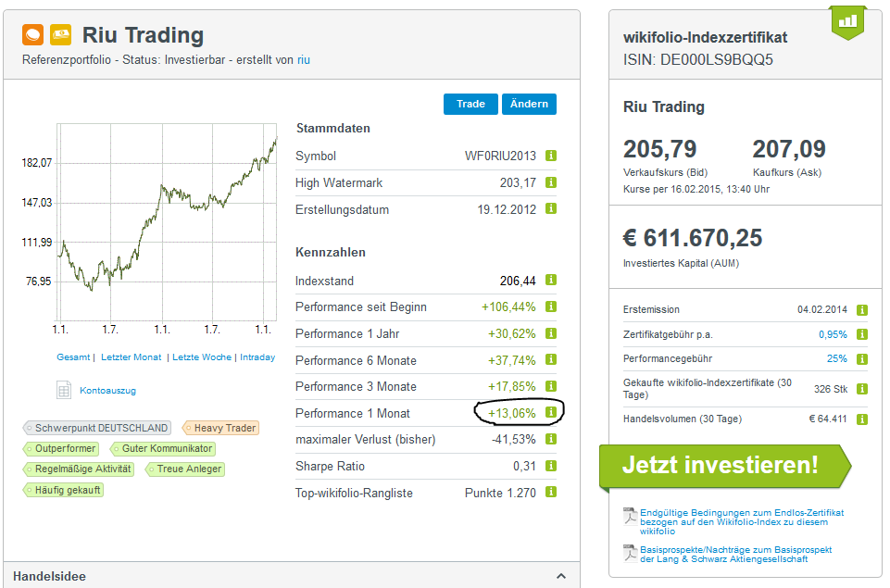Click the Regelmäßige Aktivität tag
The height and width of the screenshot is (588, 890).
tap(79, 469)
